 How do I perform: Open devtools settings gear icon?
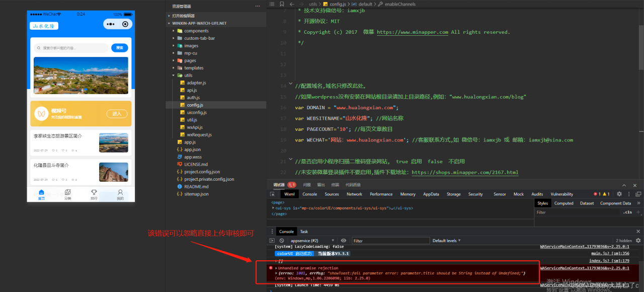click(619, 194)
